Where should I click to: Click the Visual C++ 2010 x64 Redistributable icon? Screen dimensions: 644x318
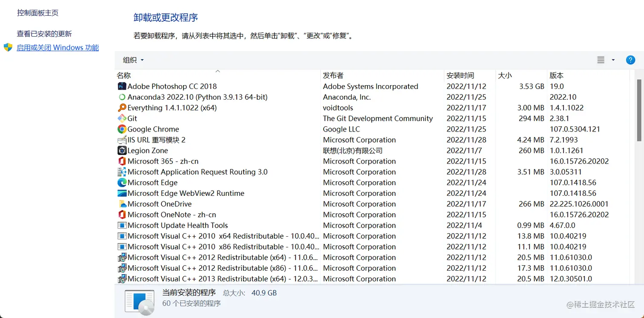pos(122,236)
